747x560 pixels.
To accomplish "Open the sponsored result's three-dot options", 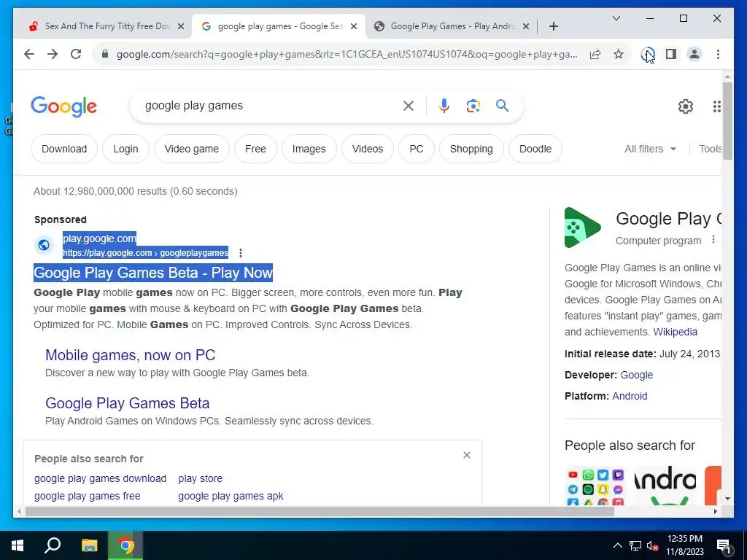I will point(241,253).
